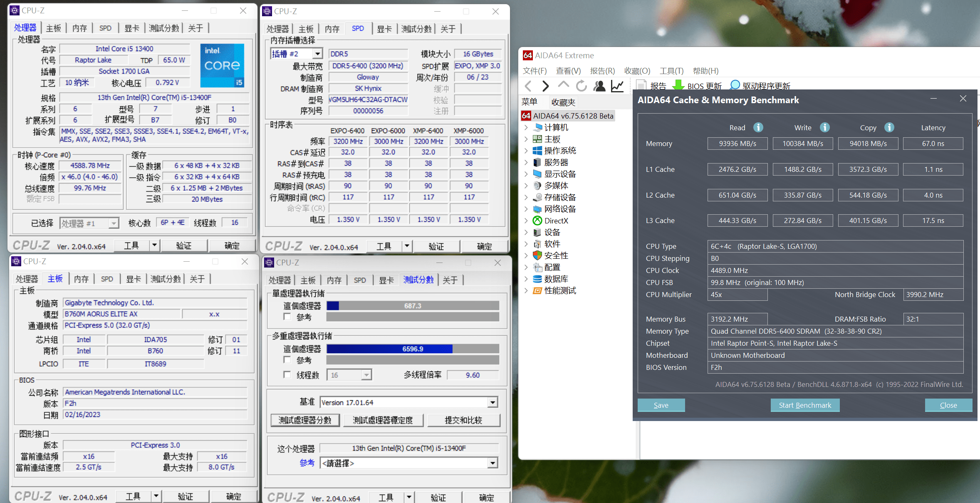Switch to 关于 tab in motherboard window
The image size is (980, 503).
[x=197, y=279]
